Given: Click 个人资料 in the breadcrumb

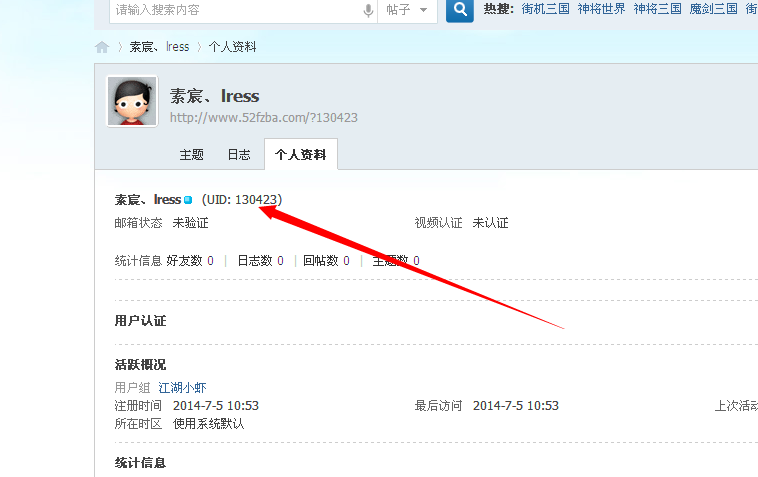Looking at the screenshot, I should click(x=232, y=47).
